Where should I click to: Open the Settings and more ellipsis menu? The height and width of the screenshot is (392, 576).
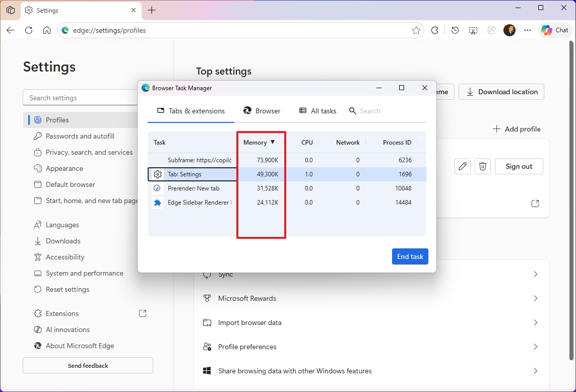pos(527,30)
